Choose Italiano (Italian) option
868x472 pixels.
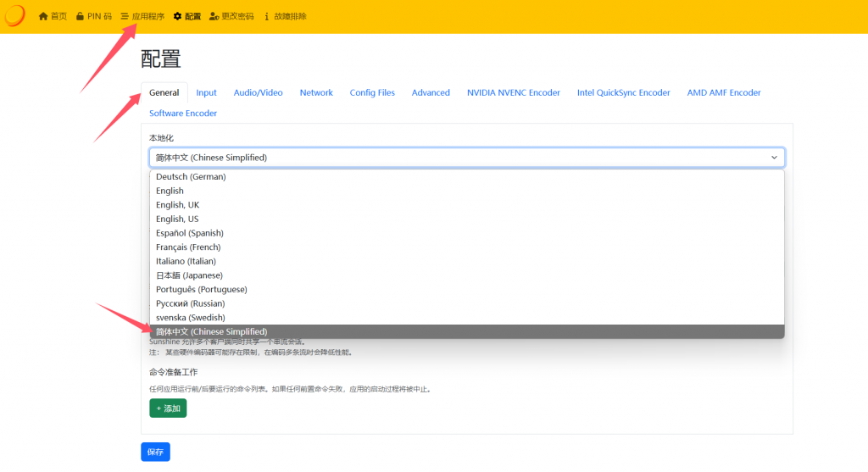[467, 261]
